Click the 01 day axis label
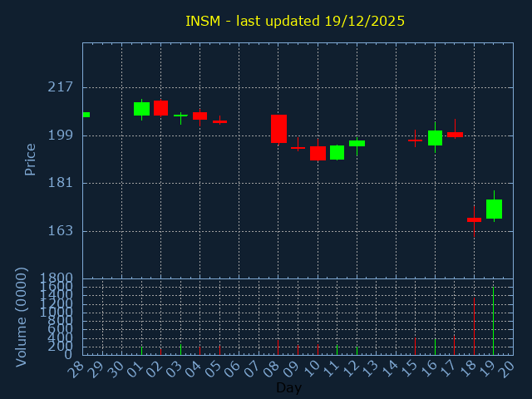532x399 pixels. [x=135, y=369]
